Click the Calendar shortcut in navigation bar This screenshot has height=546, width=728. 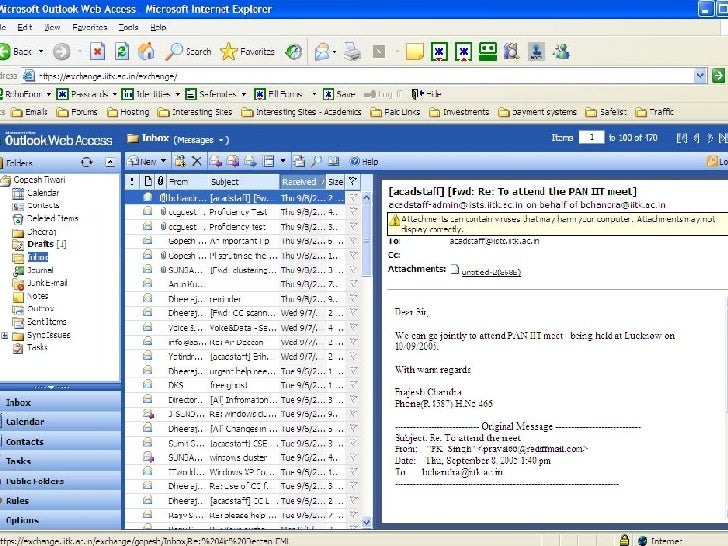coord(60,422)
